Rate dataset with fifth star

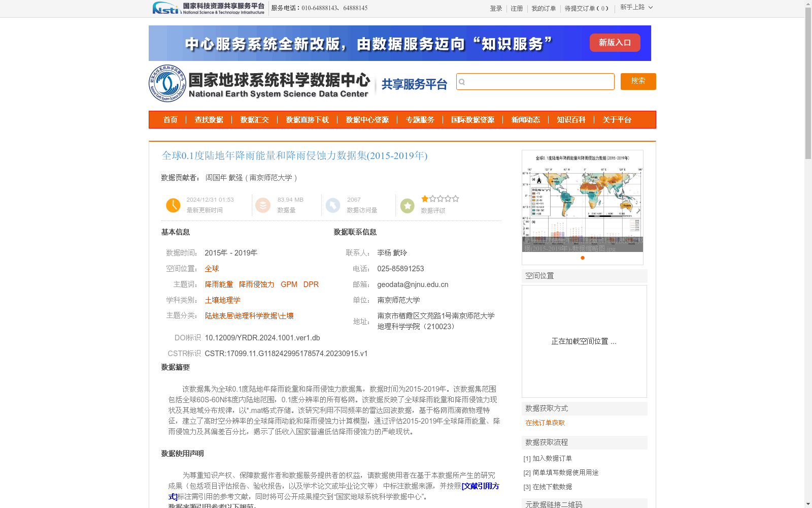(455, 199)
